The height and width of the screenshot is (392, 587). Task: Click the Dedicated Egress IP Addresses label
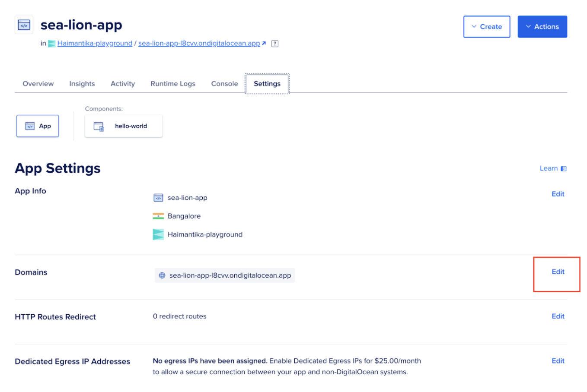pyautogui.click(x=73, y=362)
